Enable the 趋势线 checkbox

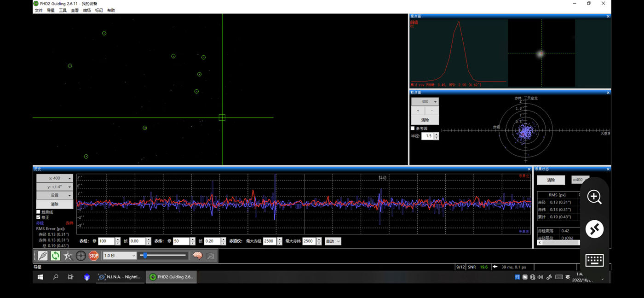(x=39, y=212)
